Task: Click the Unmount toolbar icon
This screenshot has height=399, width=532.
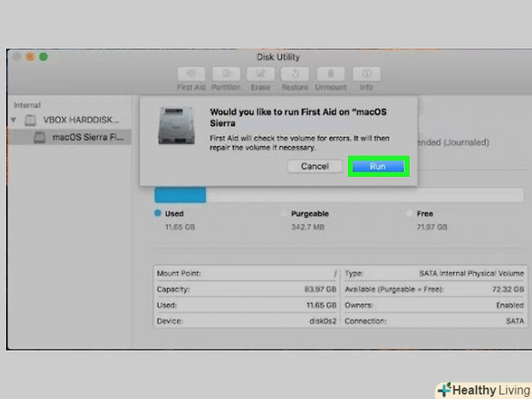Action: 331,74
